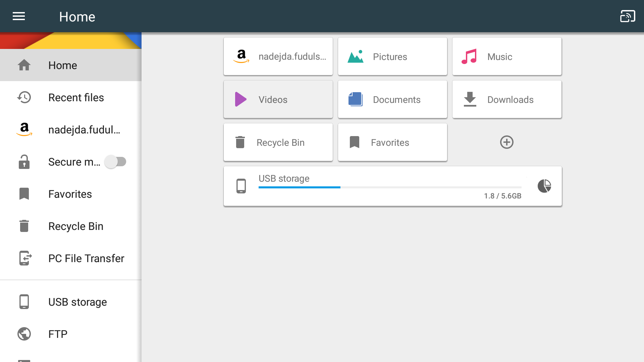
Task: Select Favorites in the sidebar
Action: [x=70, y=194]
